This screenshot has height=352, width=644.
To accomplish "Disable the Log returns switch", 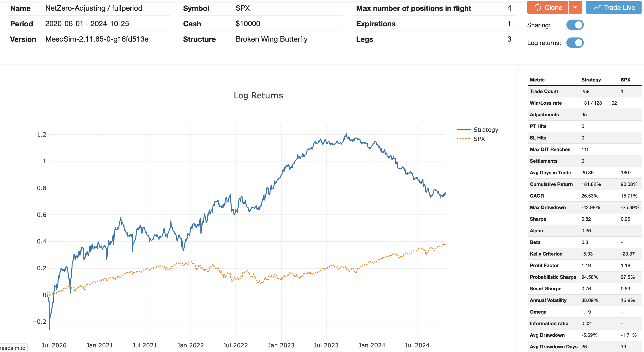I will click(575, 43).
